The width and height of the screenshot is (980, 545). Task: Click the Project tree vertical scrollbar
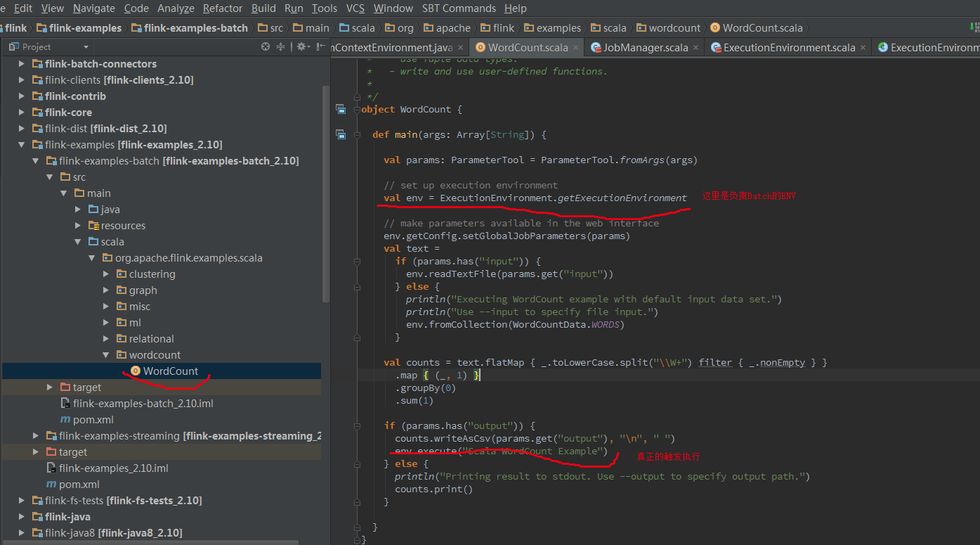(x=324, y=190)
